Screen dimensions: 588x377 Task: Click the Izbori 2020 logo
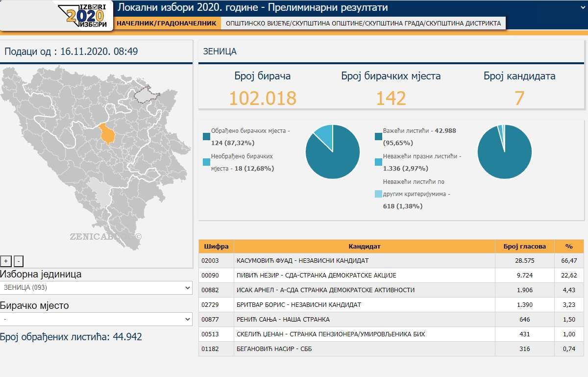85,16
